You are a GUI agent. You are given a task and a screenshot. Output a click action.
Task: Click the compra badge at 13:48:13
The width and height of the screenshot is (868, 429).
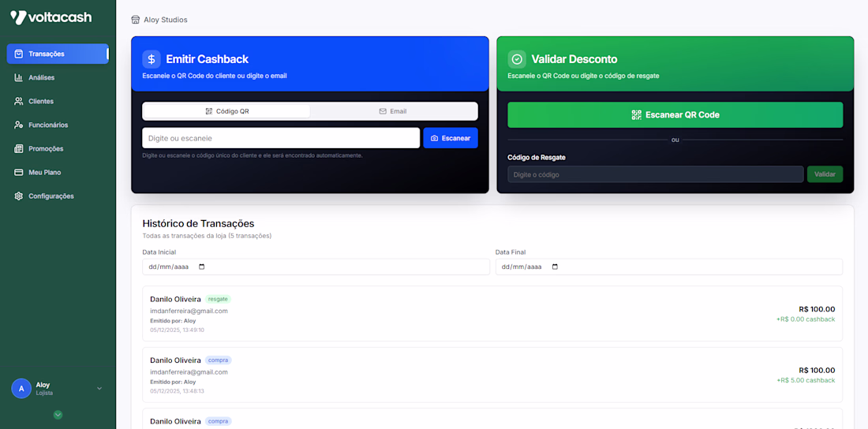click(x=218, y=360)
